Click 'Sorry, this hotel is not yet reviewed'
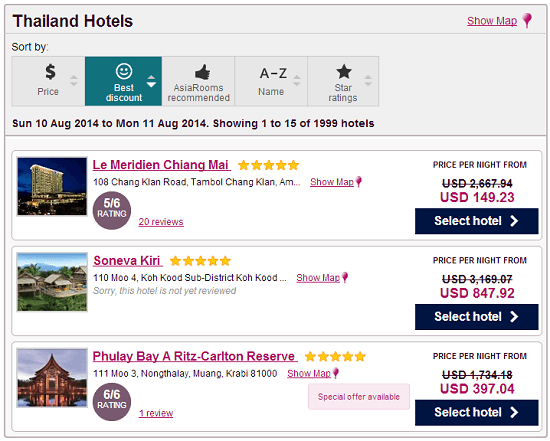550x441 pixels. [x=165, y=291]
